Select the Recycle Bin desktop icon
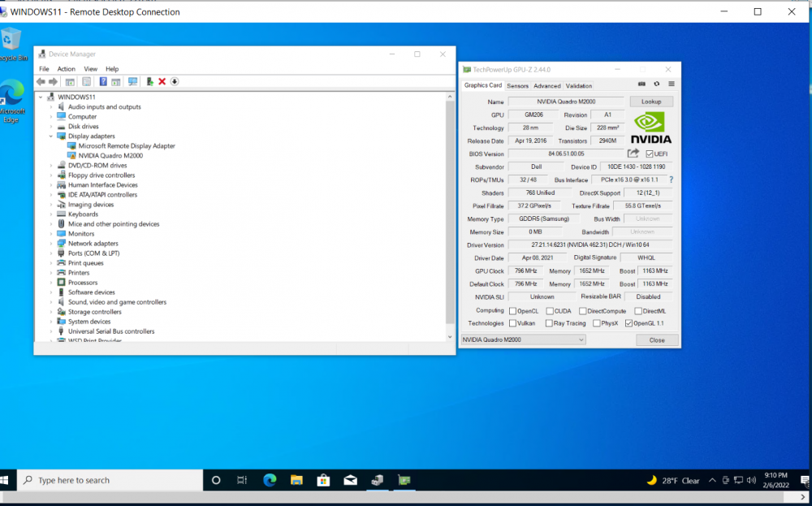 [x=11, y=45]
